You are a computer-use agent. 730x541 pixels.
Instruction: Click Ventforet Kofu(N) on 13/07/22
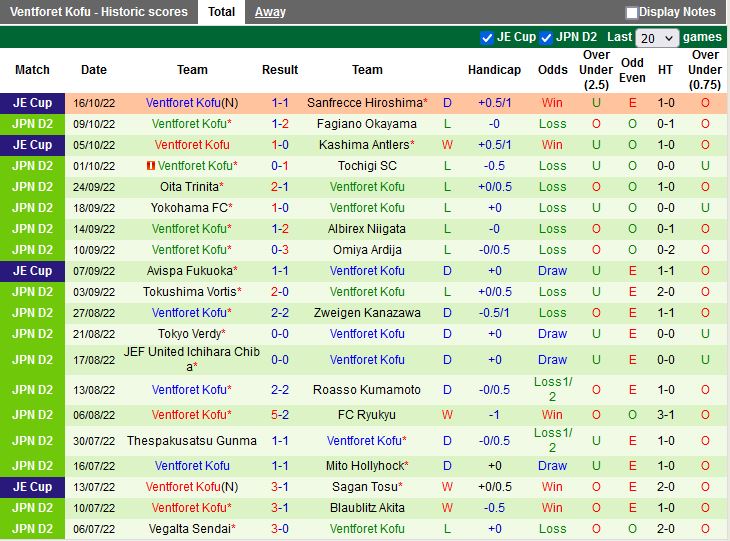pos(192,487)
